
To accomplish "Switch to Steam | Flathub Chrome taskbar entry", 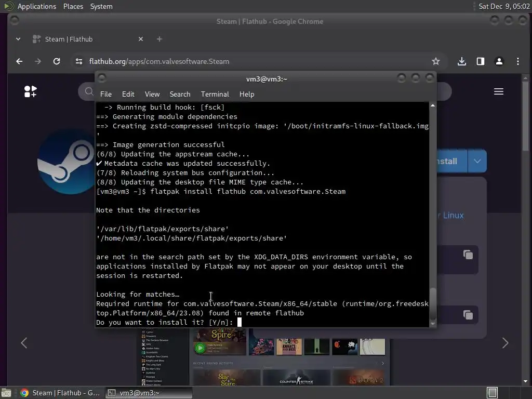I will pyautogui.click(x=60, y=393).
